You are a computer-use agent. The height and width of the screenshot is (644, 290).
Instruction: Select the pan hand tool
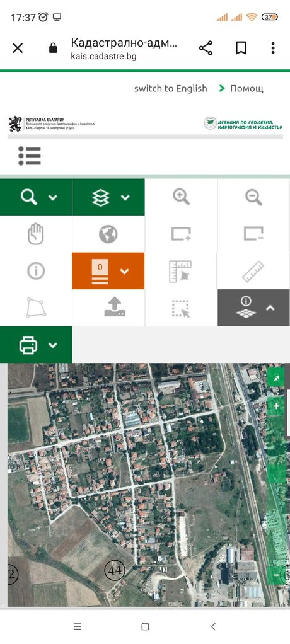(36, 234)
